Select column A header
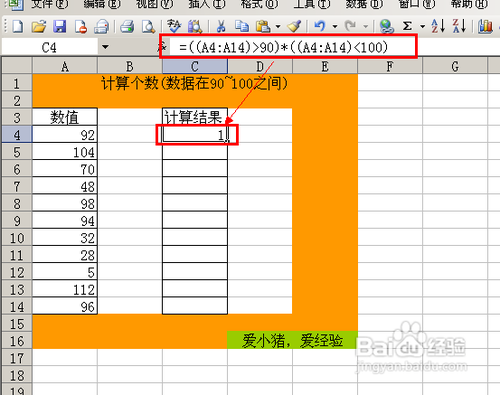This screenshot has height=395, width=500. pos(65,66)
